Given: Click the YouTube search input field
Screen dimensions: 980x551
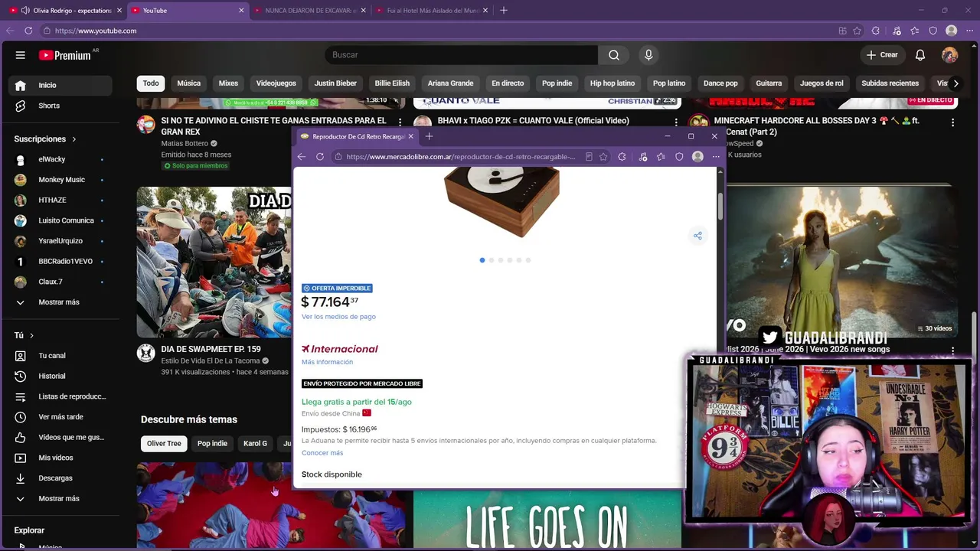Looking at the screenshot, I should 462,55.
